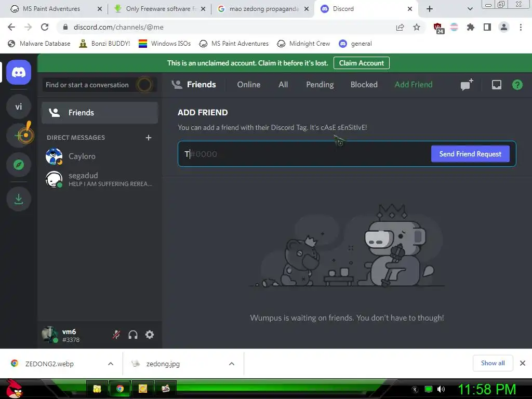Reload the Discord page

(45, 27)
